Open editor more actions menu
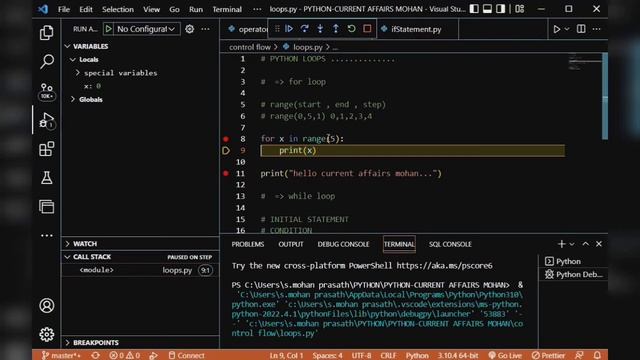The width and height of the screenshot is (640, 360). pyautogui.click(x=596, y=29)
